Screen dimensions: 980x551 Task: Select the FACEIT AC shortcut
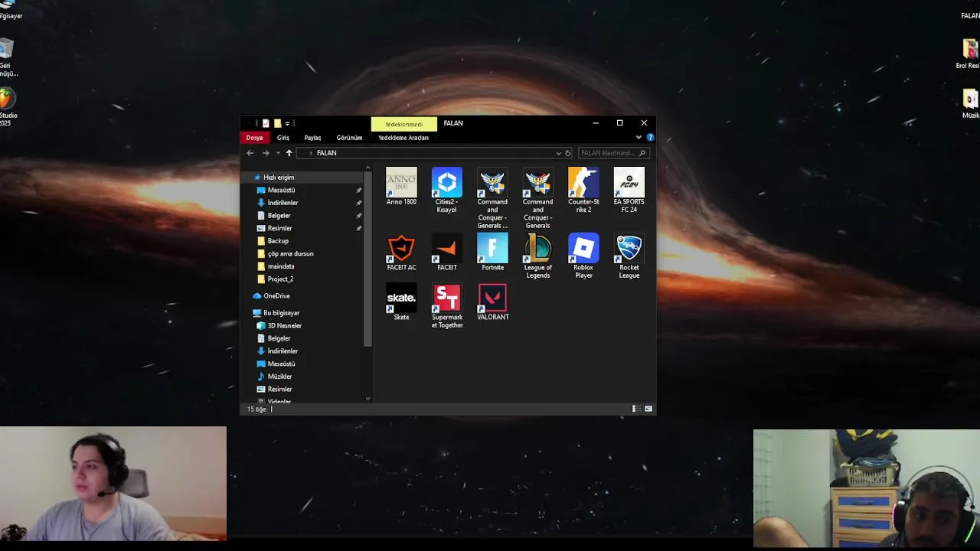tap(401, 253)
